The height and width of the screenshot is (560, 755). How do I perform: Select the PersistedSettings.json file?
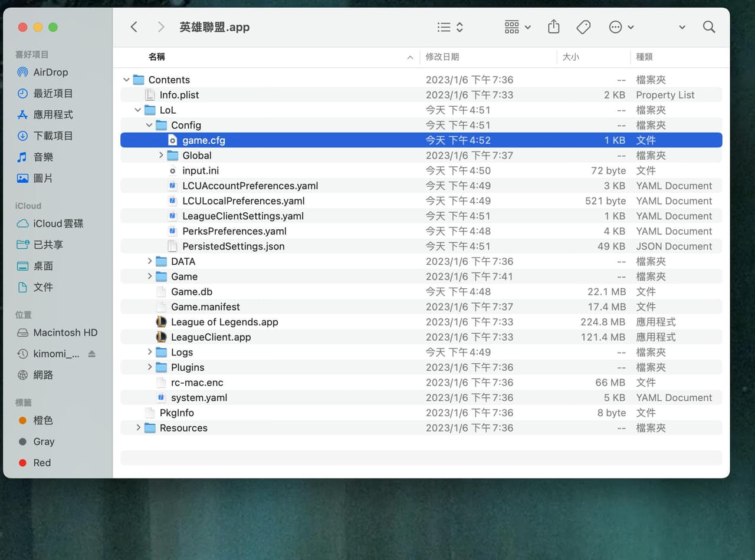421,246
